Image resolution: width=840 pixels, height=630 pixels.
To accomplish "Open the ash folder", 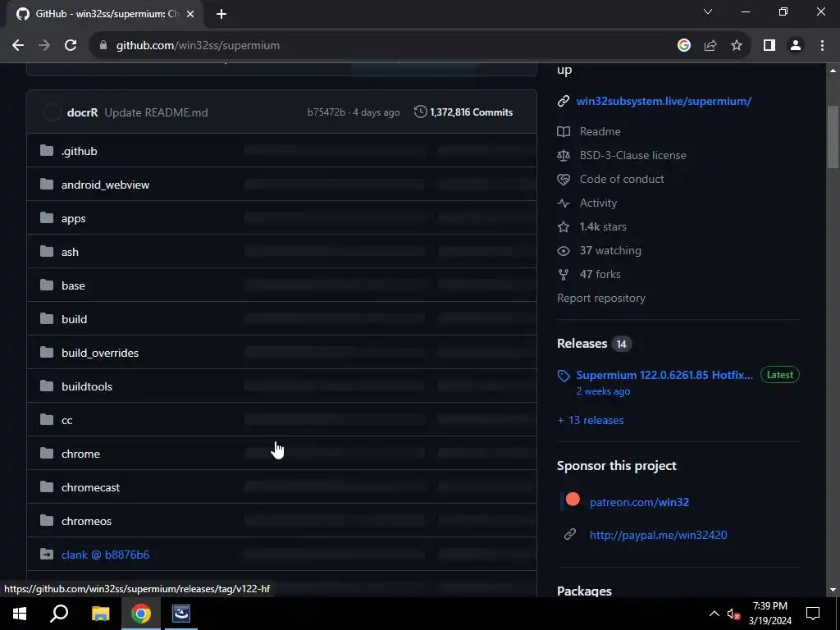I will [x=70, y=252].
